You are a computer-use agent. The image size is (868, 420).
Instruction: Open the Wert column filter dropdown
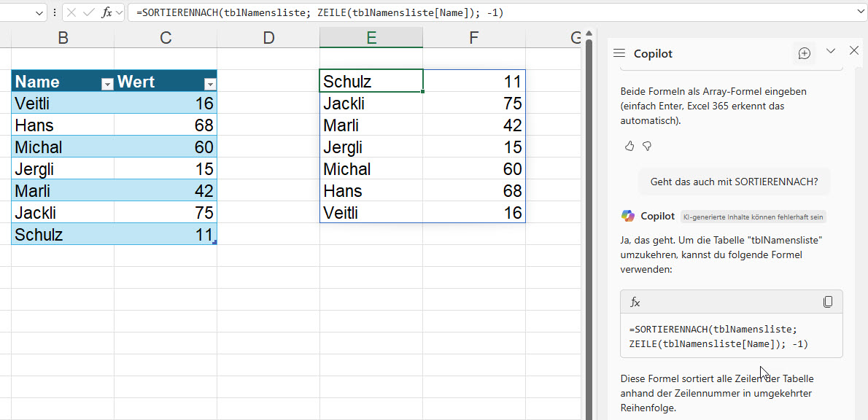click(x=209, y=84)
